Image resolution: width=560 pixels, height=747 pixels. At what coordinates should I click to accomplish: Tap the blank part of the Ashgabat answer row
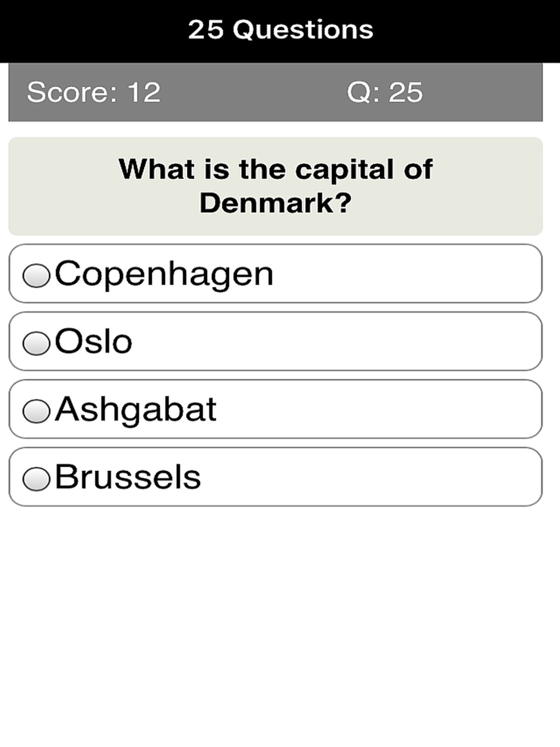378,409
